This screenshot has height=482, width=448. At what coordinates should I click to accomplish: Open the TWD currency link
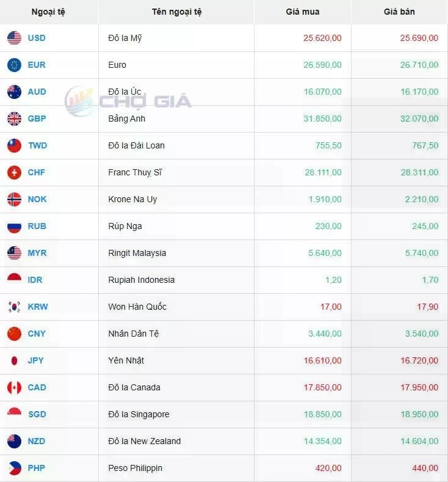click(37, 145)
